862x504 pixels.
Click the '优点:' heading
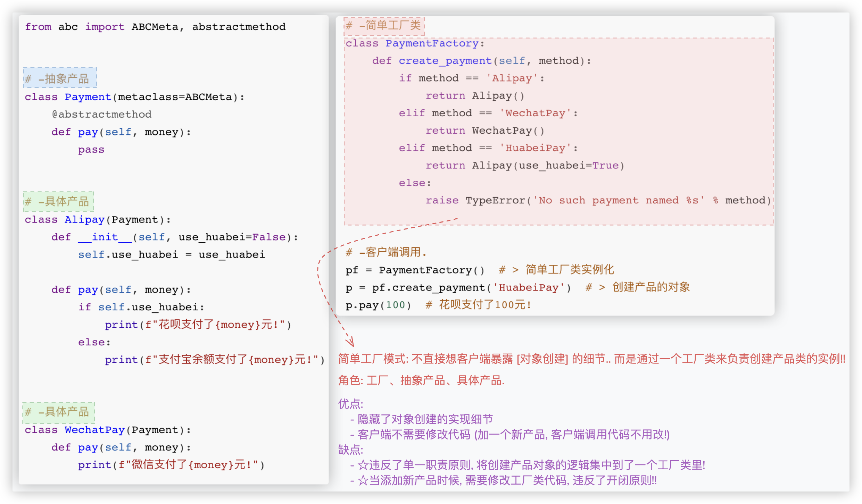coord(350,404)
